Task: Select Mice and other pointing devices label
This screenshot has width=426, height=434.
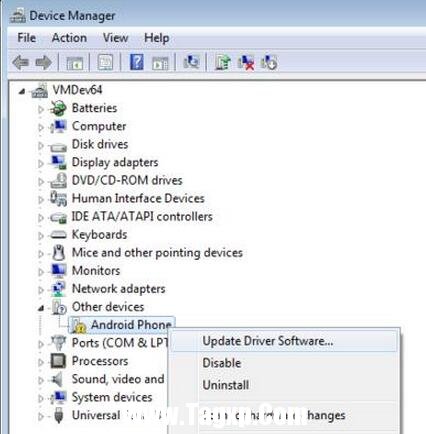Action: (157, 253)
